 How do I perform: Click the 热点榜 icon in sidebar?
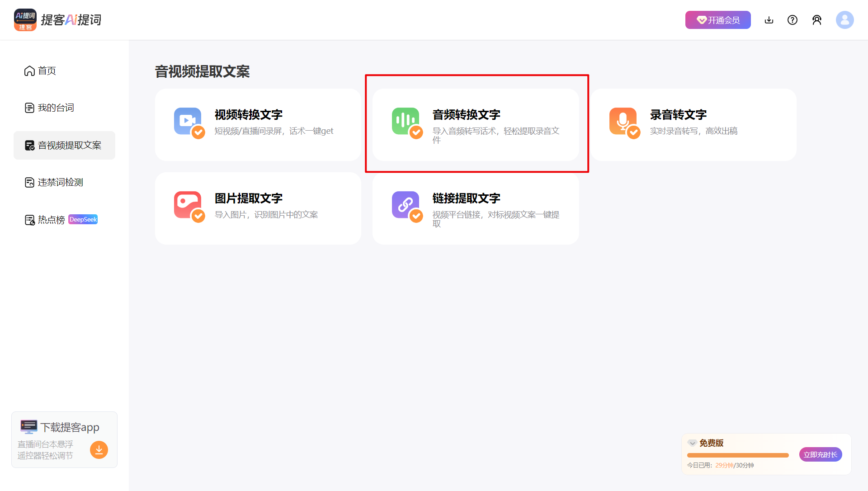coord(29,220)
